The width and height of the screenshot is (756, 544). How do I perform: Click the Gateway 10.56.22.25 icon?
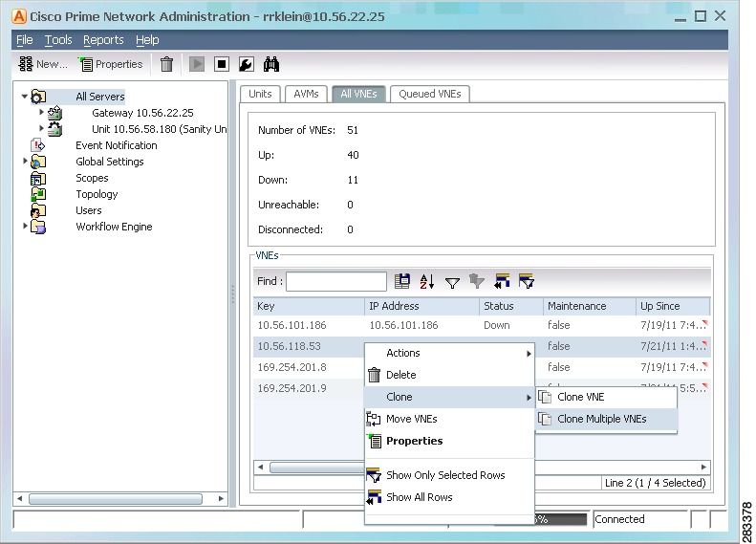pyautogui.click(x=54, y=113)
